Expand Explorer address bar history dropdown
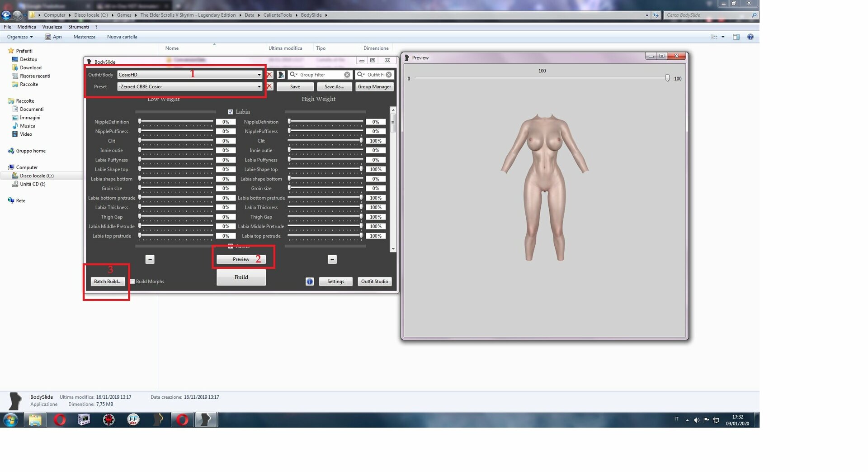This screenshot has height=472, width=868. pyautogui.click(x=647, y=15)
